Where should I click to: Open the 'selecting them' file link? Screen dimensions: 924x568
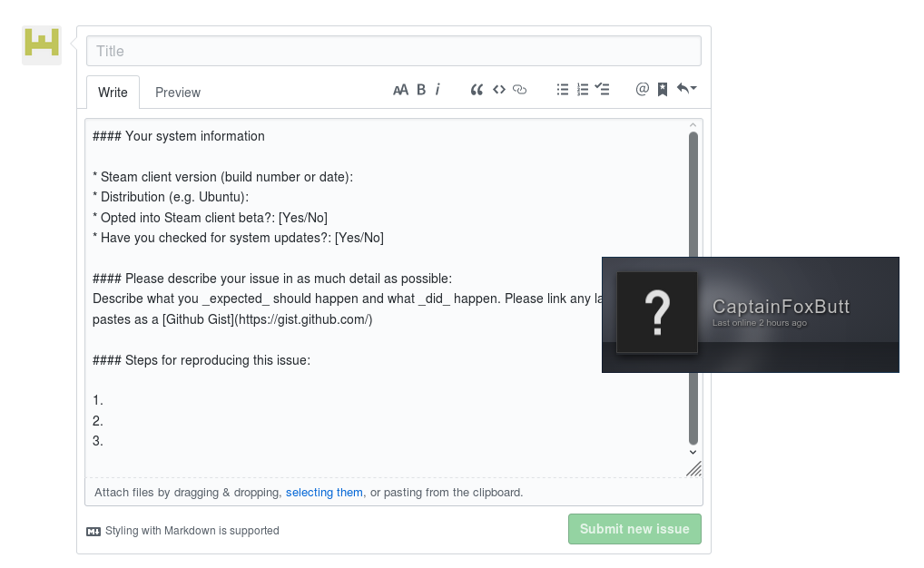tap(324, 493)
